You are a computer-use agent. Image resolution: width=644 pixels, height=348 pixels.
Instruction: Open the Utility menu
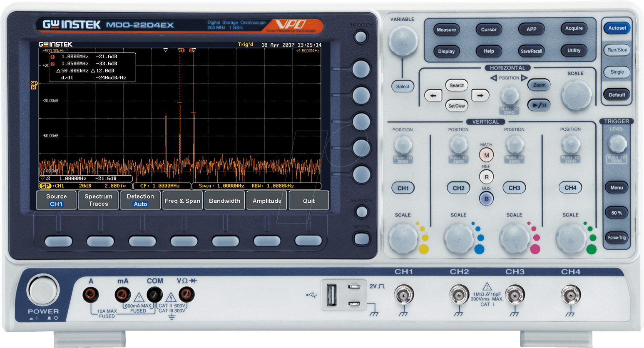coord(574,50)
